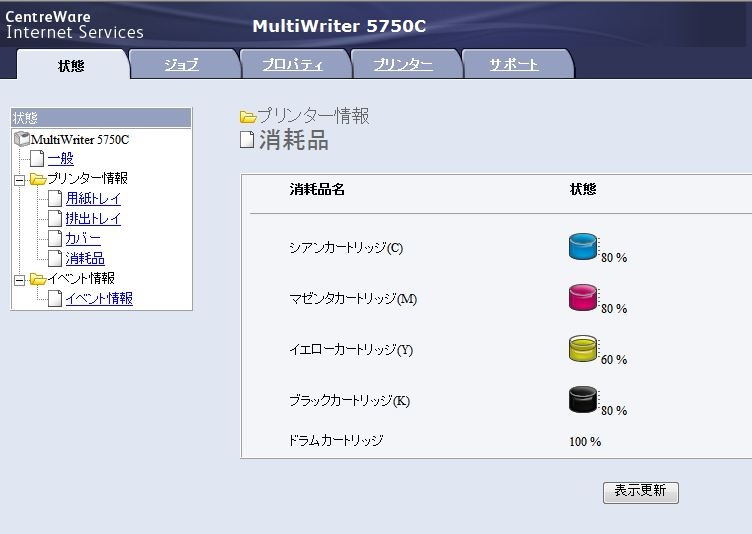752x534 pixels.
Task: Click the シアンカートリッジ(C) label
Action: click(x=346, y=248)
